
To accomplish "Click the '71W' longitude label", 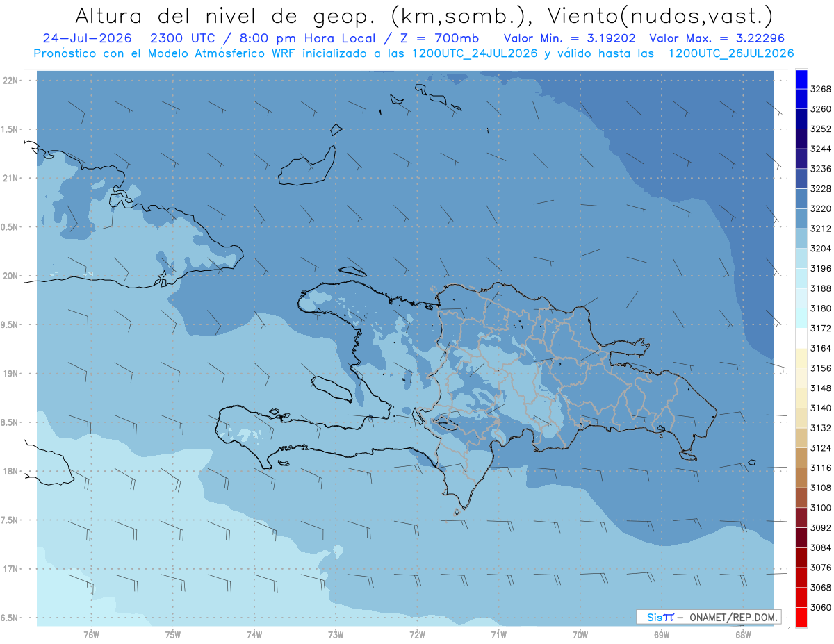I will (x=498, y=634).
